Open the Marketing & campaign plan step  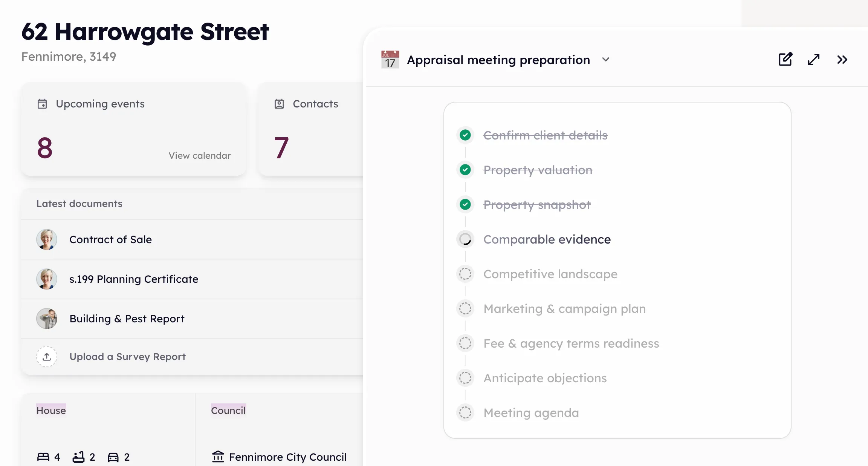(x=564, y=309)
